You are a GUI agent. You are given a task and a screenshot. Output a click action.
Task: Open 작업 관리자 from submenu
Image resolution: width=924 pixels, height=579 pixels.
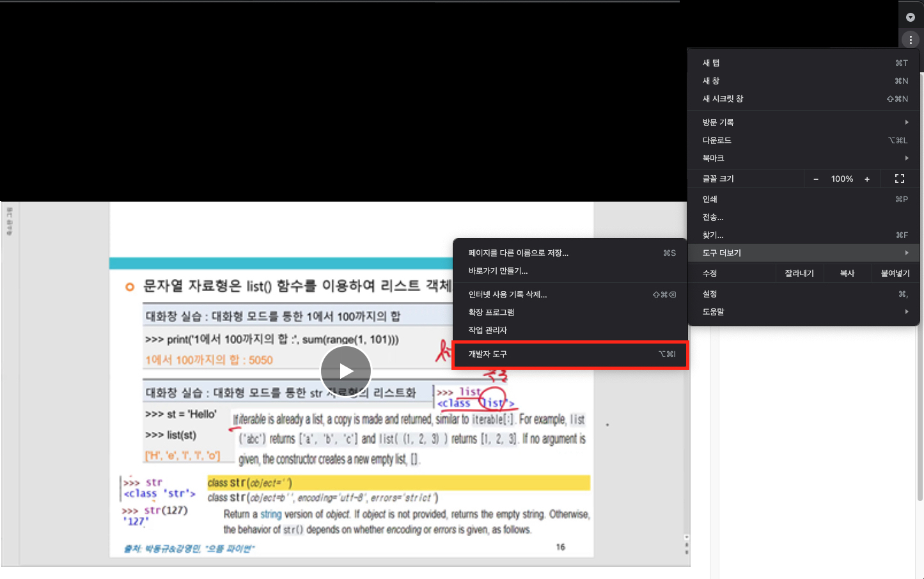570,330
